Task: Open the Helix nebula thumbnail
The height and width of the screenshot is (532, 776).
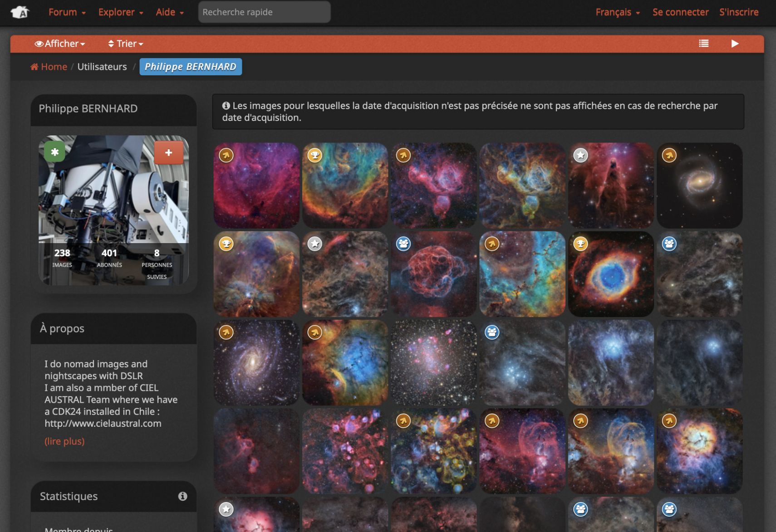Action: click(x=611, y=274)
